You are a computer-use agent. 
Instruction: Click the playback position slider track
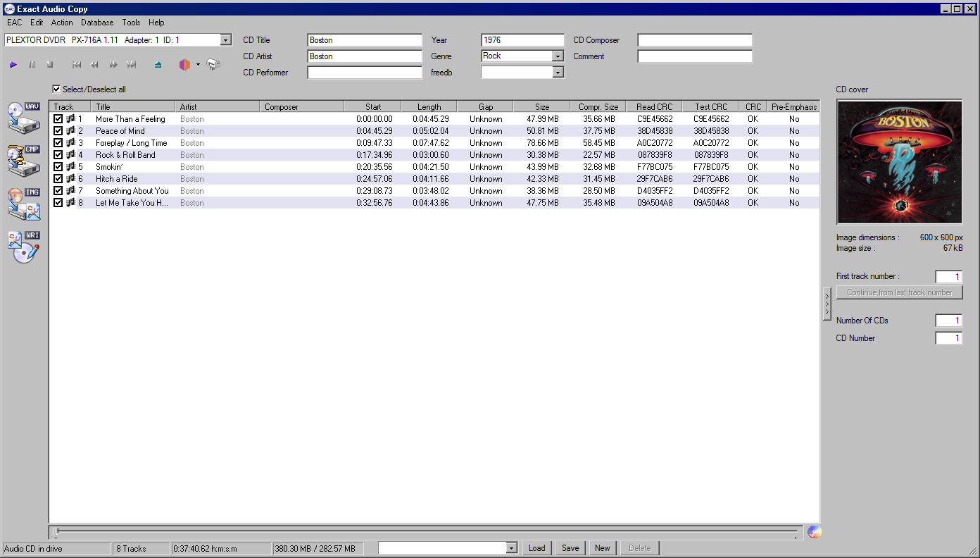click(427, 533)
